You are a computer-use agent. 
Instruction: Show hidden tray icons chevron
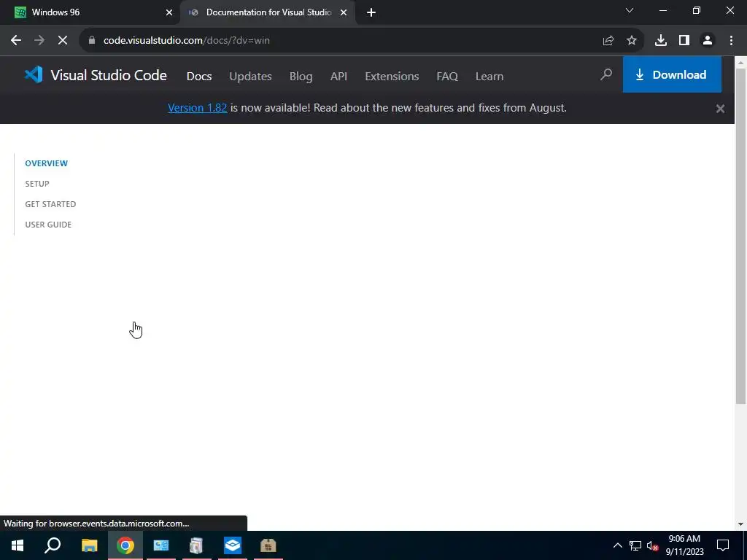617,545
